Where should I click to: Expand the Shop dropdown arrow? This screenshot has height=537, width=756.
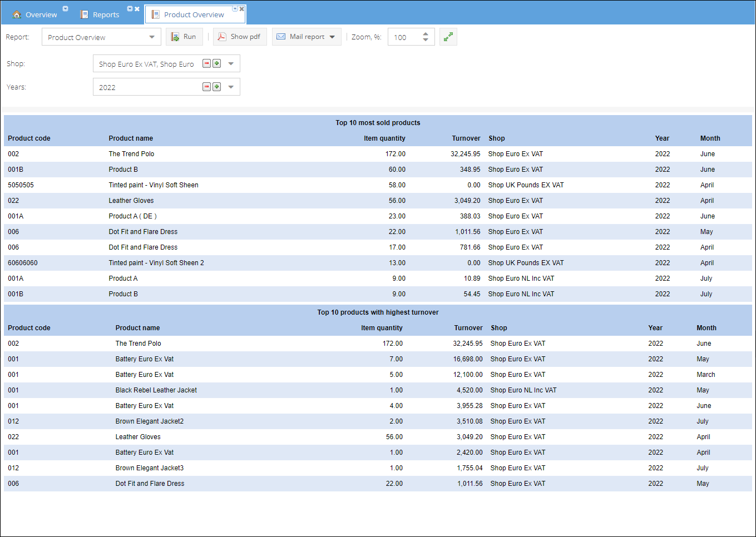click(x=231, y=64)
